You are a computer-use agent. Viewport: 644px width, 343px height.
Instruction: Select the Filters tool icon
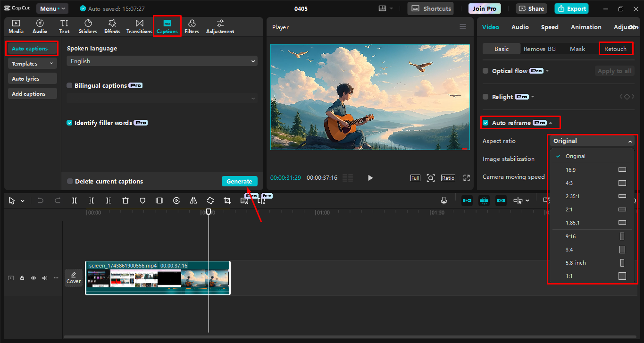192,26
